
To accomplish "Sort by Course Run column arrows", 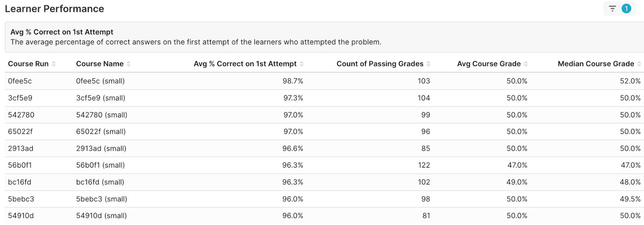I will pyautogui.click(x=54, y=64).
